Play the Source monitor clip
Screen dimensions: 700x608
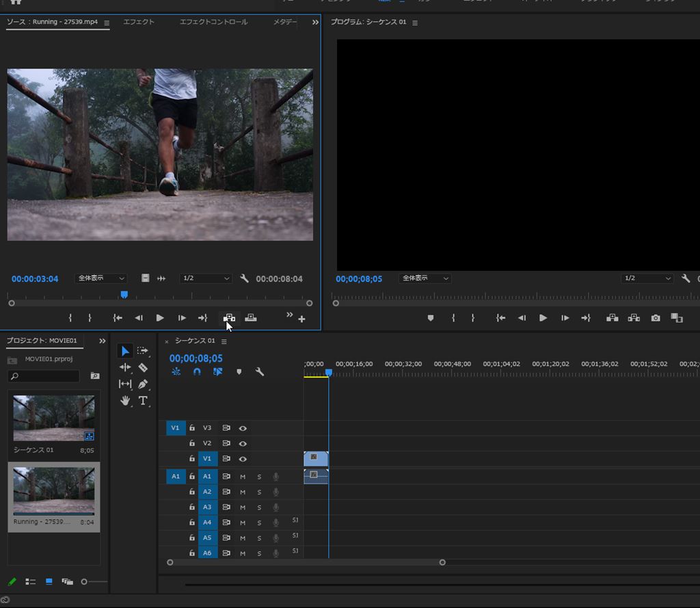pyautogui.click(x=160, y=318)
